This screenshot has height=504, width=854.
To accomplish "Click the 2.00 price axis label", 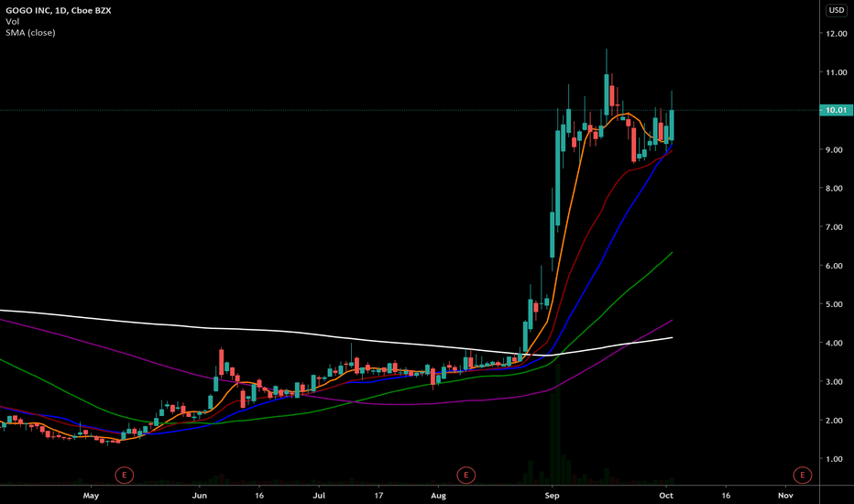I will coord(835,421).
